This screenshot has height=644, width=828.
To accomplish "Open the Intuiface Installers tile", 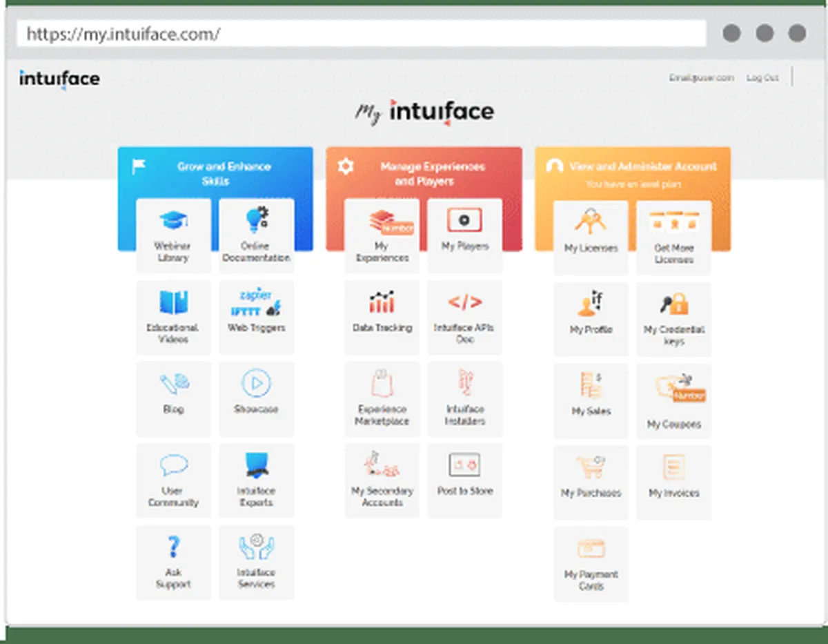I will pyautogui.click(x=464, y=399).
